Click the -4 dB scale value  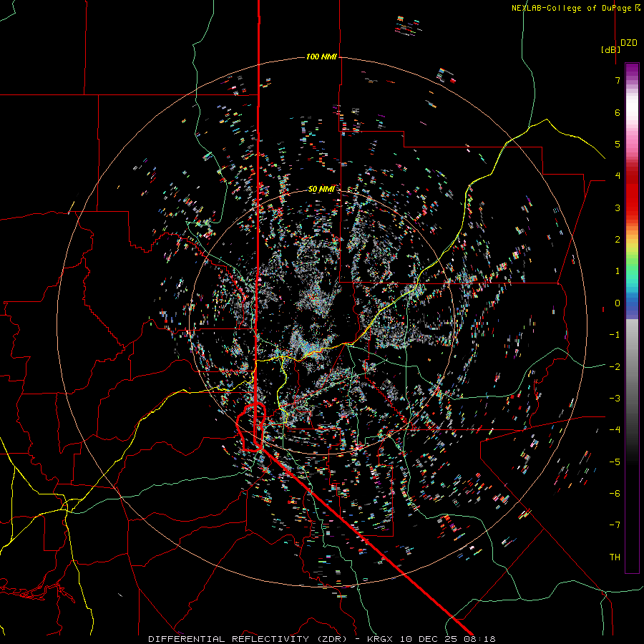(615, 430)
